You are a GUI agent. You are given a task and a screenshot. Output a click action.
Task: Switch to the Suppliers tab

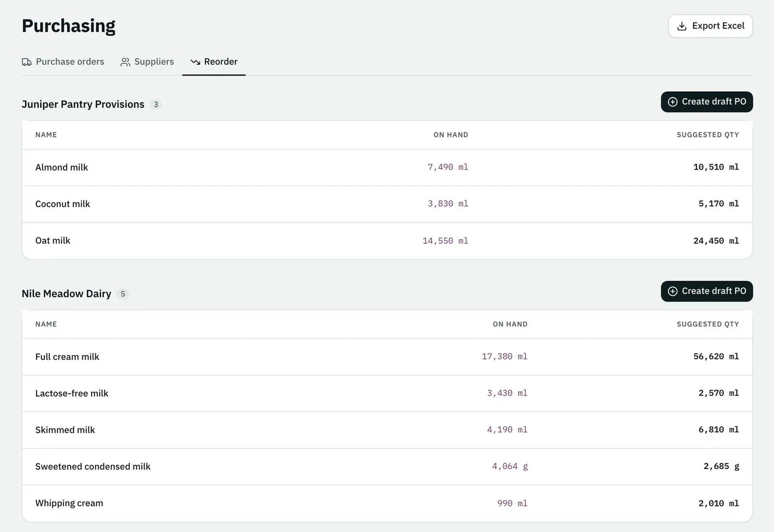147,62
